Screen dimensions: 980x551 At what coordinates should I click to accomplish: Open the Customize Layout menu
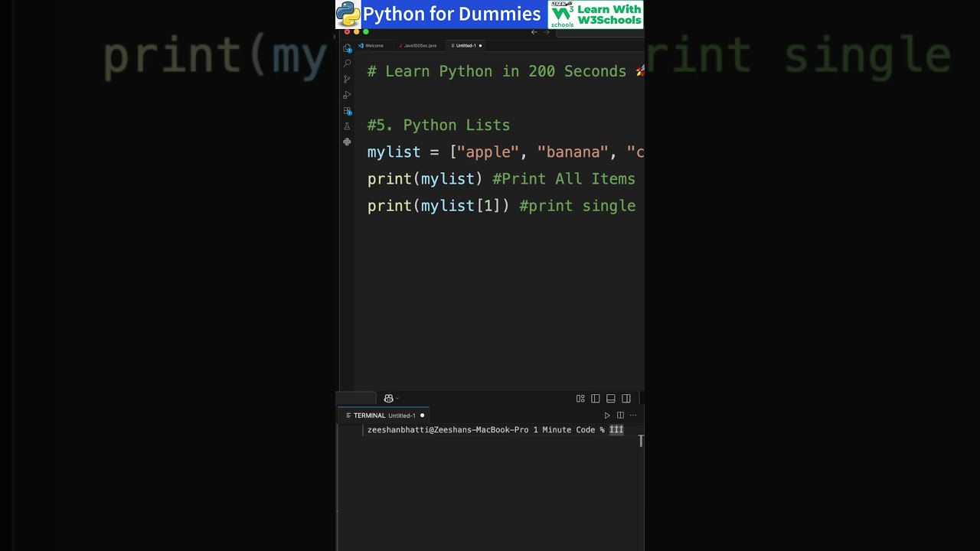pos(580,399)
